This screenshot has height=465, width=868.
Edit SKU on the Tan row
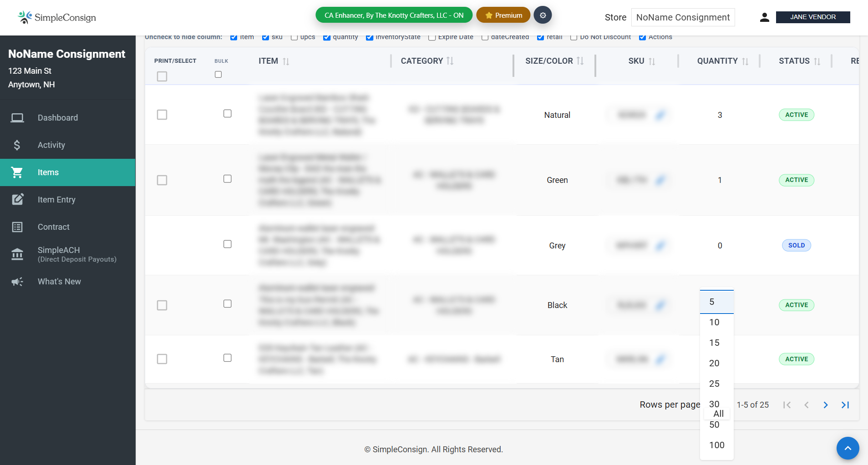point(660,359)
